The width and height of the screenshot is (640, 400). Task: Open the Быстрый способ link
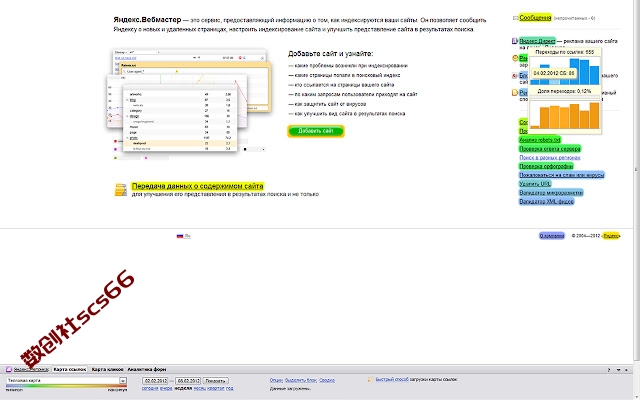[x=392, y=379]
